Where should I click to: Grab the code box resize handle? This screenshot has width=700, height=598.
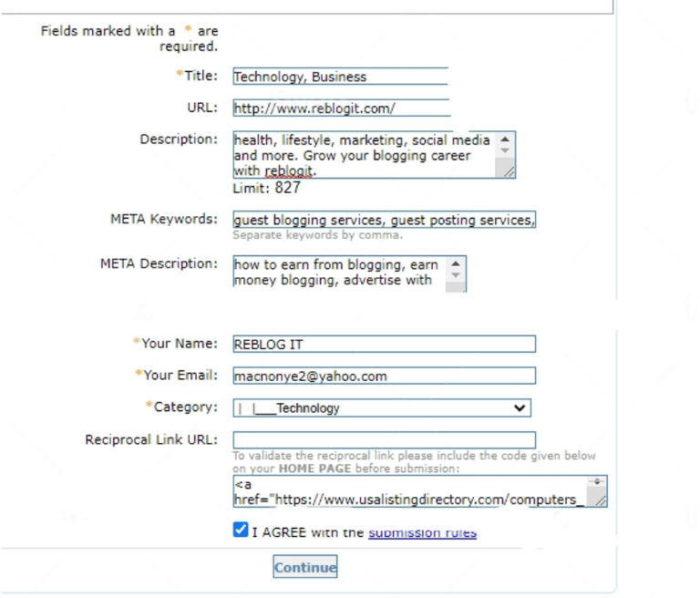click(600, 500)
